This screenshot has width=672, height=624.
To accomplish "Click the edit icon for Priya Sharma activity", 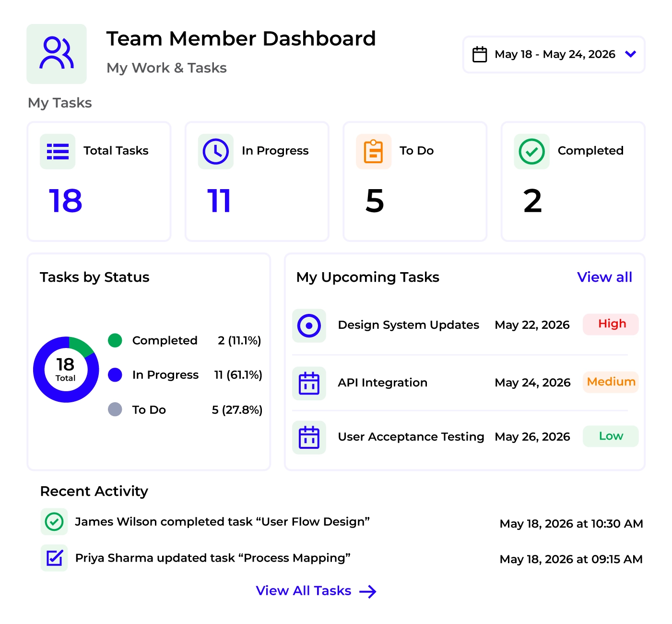I will pyautogui.click(x=54, y=558).
